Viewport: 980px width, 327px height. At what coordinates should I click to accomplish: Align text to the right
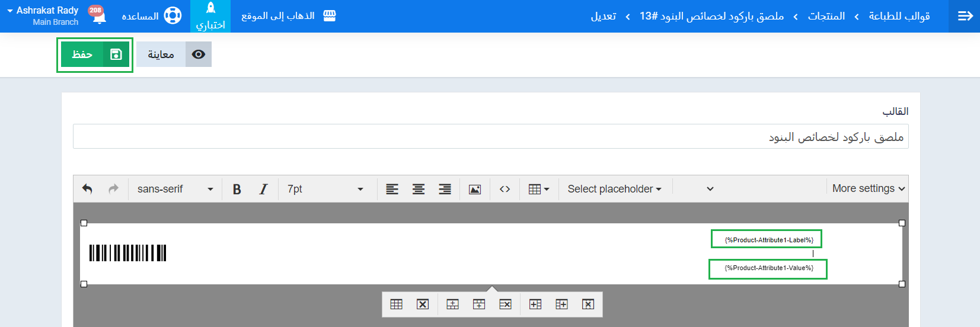pos(445,189)
